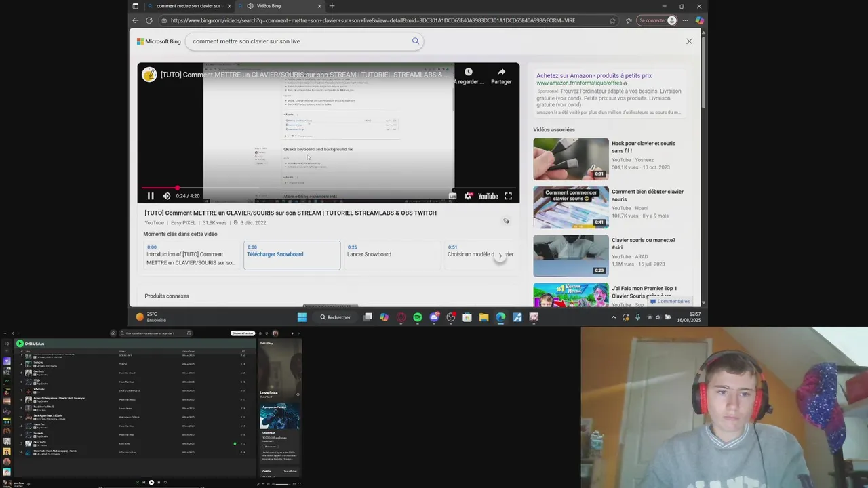Open the 'Achetez sur Amazon' ad link
The width and height of the screenshot is (868, 488).
[x=594, y=76]
